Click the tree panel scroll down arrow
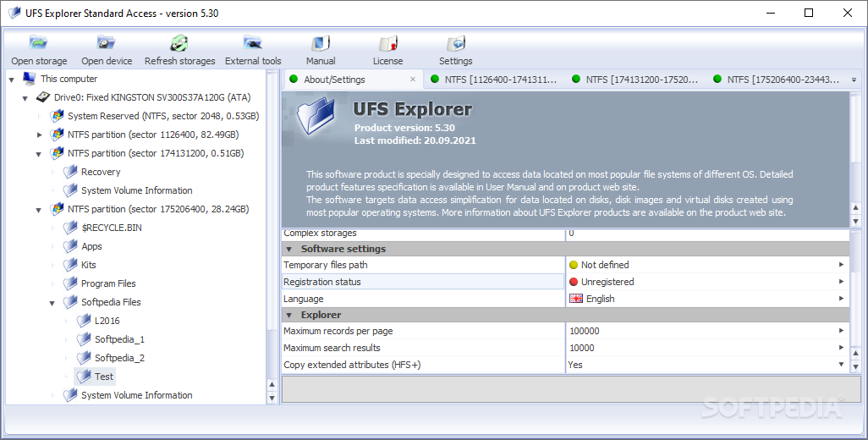The height and width of the screenshot is (440, 868). click(x=272, y=398)
